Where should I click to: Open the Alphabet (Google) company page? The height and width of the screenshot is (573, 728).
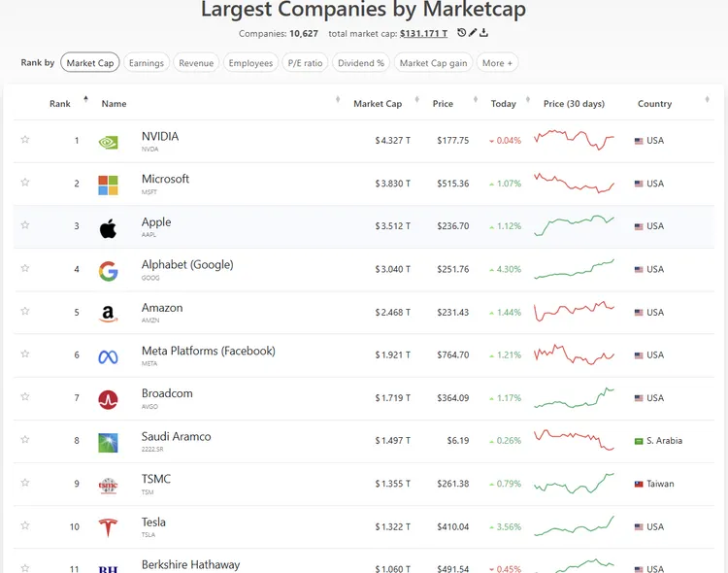[187, 265]
